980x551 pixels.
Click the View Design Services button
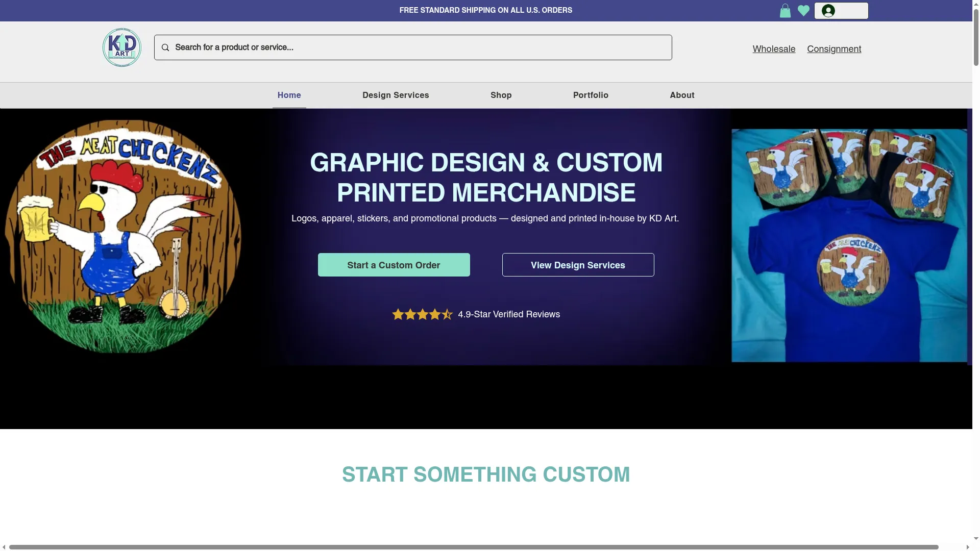[x=578, y=265]
